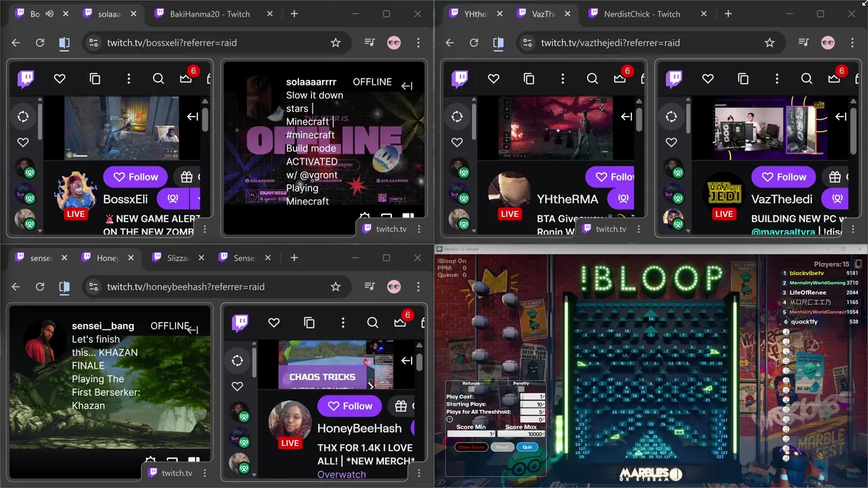The image size is (868, 488).
Task: Toggle the Penalty checkbox in Marbles panel
Action: pos(521,388)
